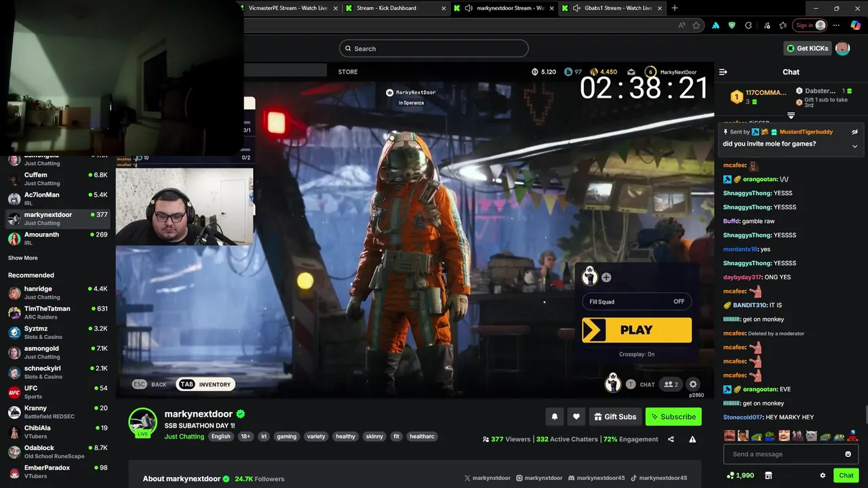Expand the chat leaderboard chevron
868x488 pixels.
tap(791, 115)
